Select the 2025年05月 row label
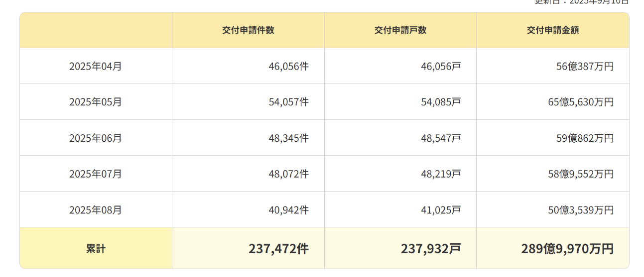 point(96,102)
